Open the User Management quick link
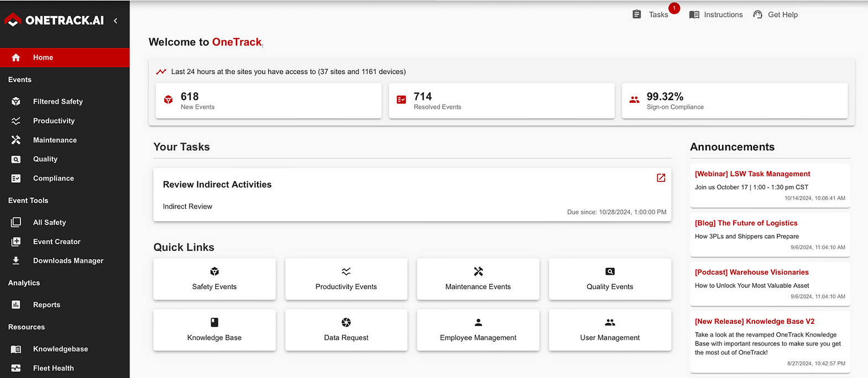 coord(610,330)
